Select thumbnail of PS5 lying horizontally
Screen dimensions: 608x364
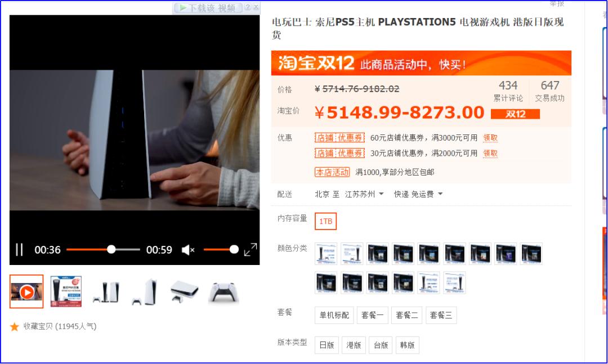click(x=184, y=292)
